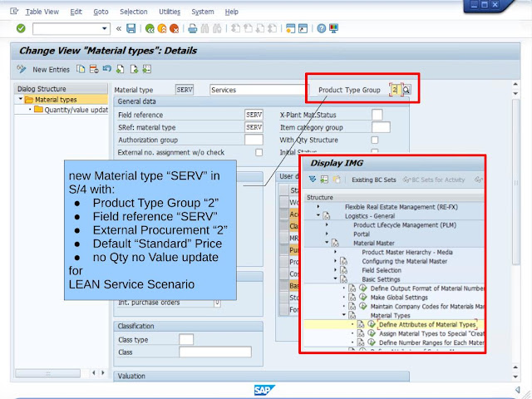
Task: Collapse Basic Settings node in Display IMG
Action: 335,279
